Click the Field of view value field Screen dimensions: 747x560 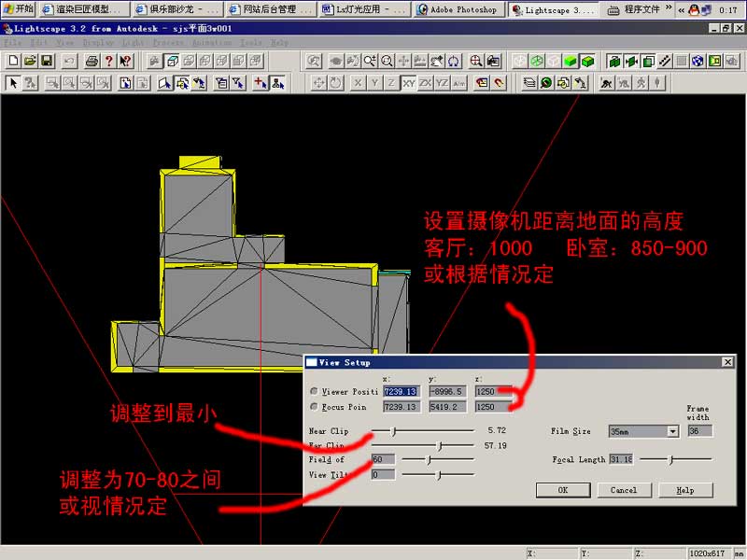click(384, 459)
